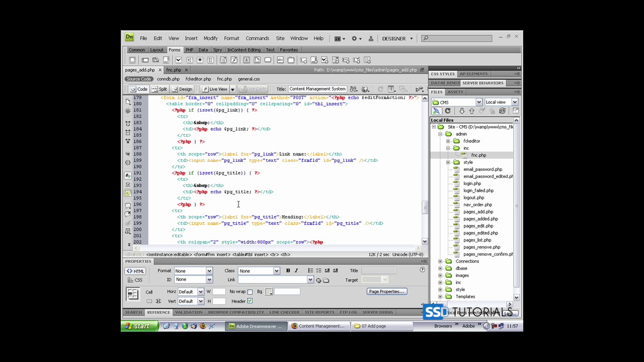Viewport: 644px width, 362px height.
Task: Insert a Form from the Forms bar
Action: click(x=132, y=60)
